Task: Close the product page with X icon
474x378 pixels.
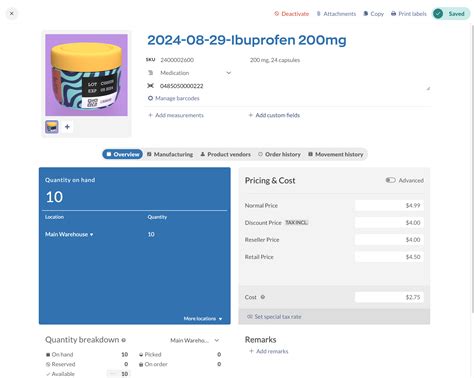Action: [x=12, y=14]
